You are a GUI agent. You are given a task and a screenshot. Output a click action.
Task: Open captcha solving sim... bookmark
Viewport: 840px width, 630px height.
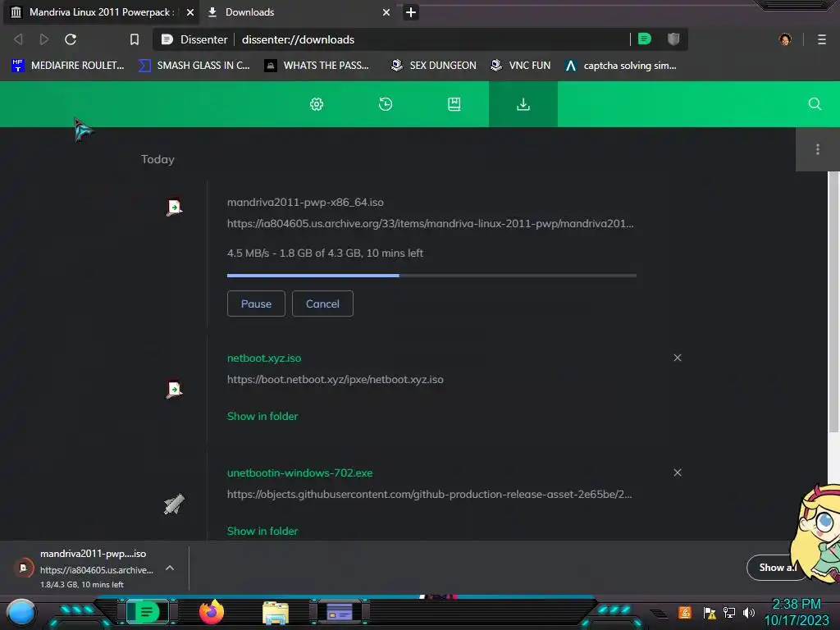point(620,66)
